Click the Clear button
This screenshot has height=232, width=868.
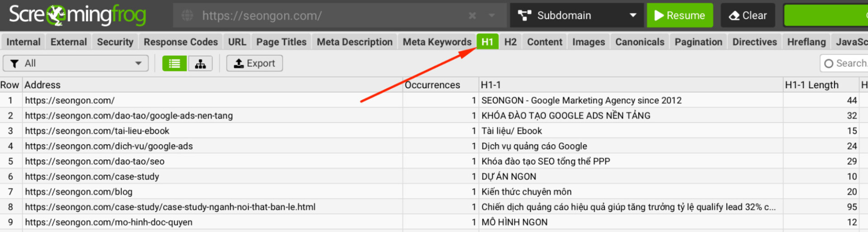(748, 15)
